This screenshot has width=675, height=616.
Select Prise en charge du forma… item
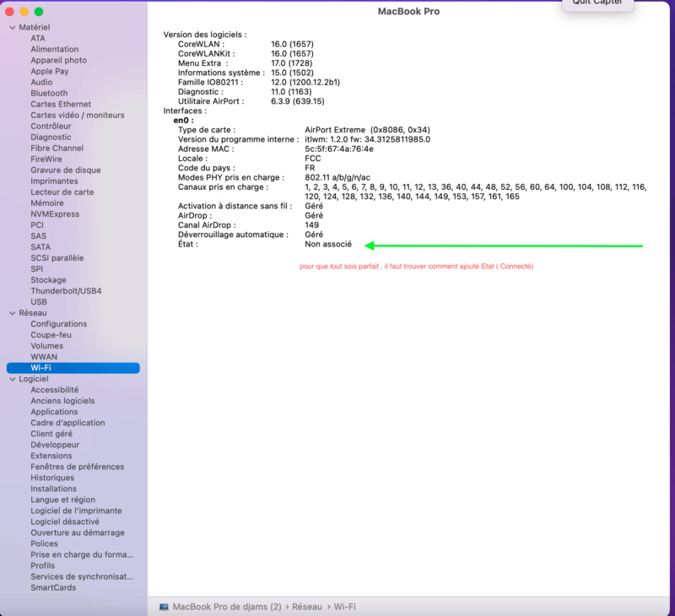coord(82,554)
